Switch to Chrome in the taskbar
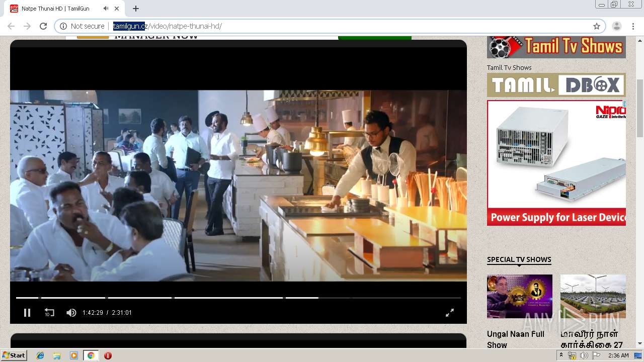The width and height of the screenshot is (644, 362). point(91,355)
